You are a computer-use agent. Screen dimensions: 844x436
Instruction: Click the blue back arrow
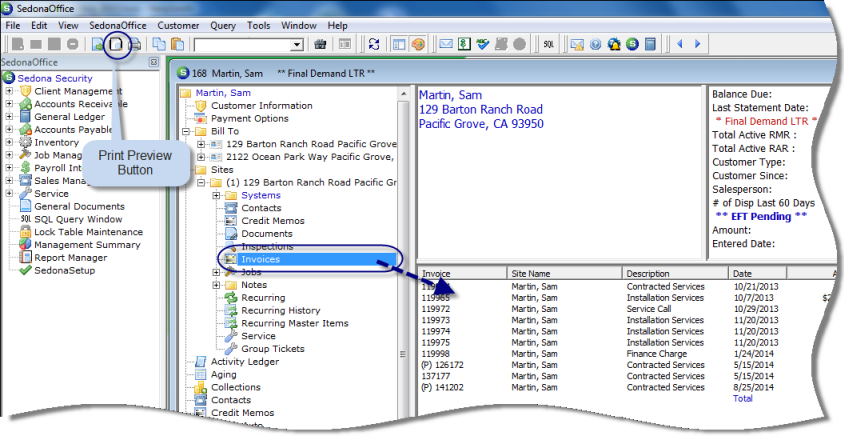[679, 44]
